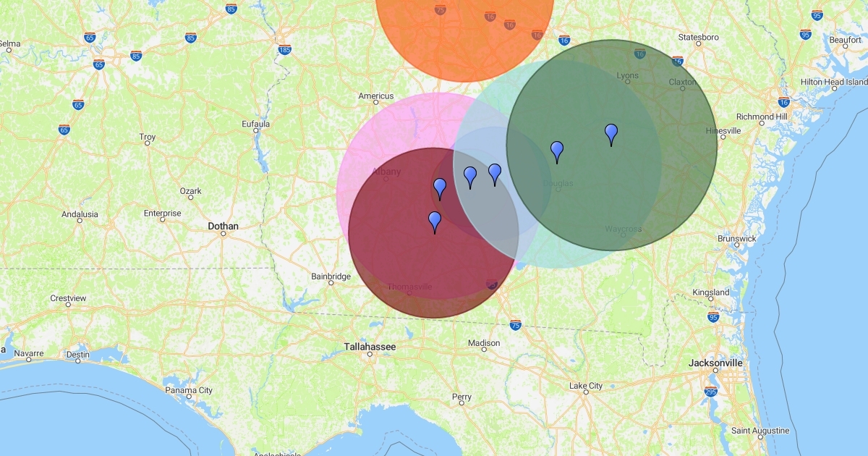Image resolution: width=868 pixels, height=456 pixels.
Task: Select the I-95 shield near Kingsland
Action: click(714, 317)
